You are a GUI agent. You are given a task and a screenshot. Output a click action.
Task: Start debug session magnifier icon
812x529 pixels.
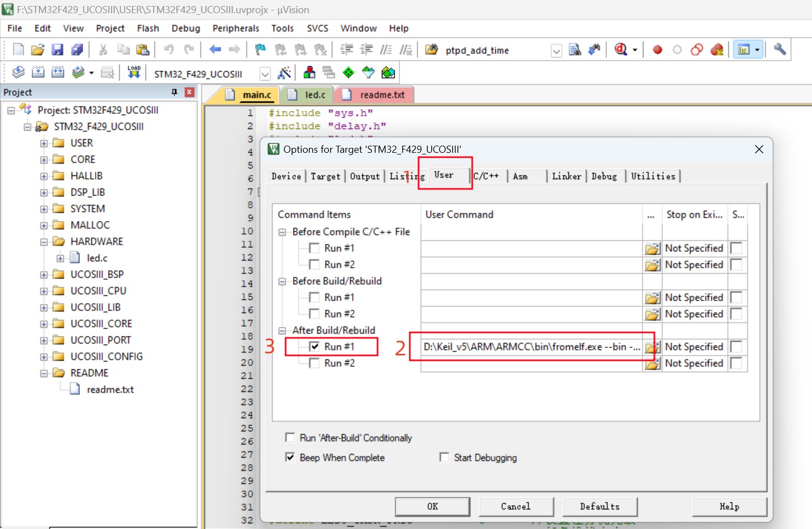621,50
